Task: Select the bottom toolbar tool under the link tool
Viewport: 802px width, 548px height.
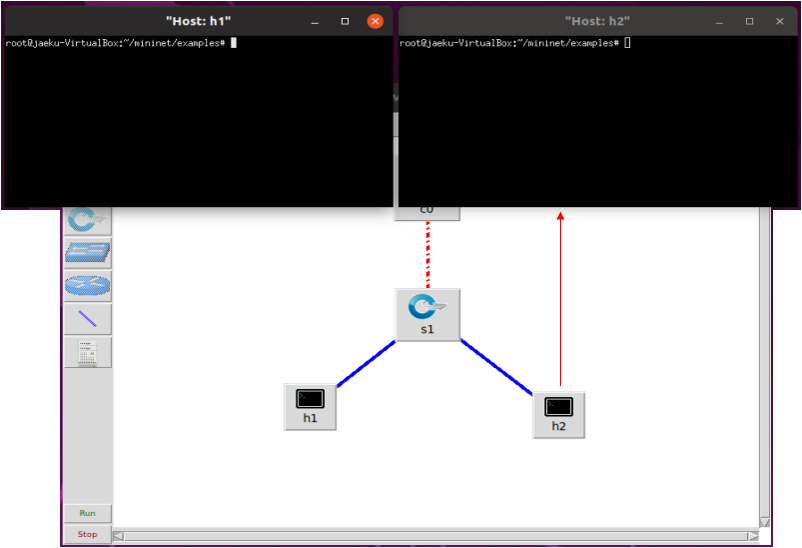Action: 87,352
